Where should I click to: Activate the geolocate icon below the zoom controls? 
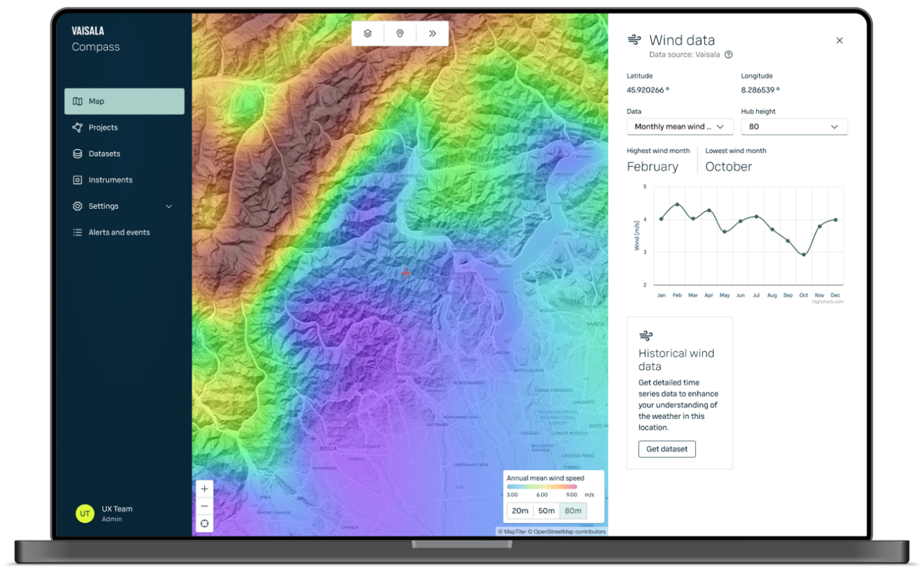[x=204, y=524]
